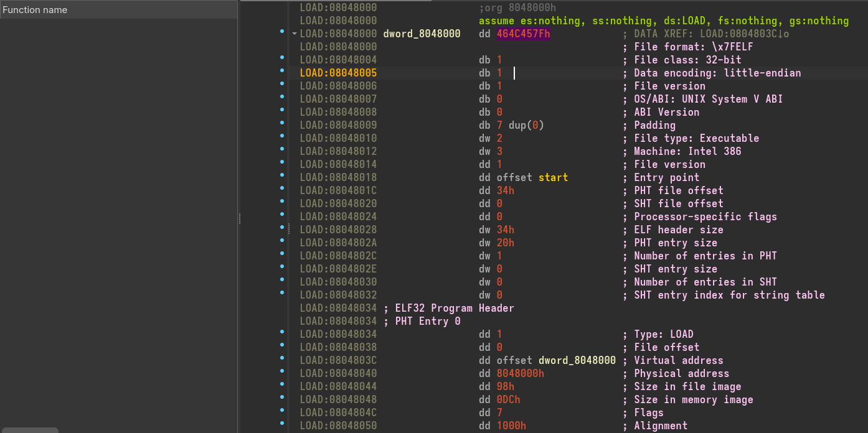Toggle breakpoint dot at LOAD:0804803C

(x=282, y=358)
